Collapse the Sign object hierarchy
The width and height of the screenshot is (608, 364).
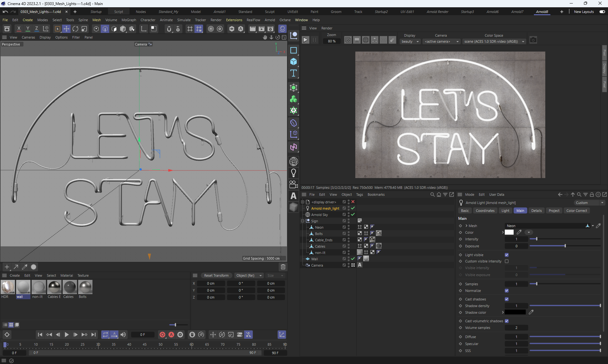coord(303,221)
